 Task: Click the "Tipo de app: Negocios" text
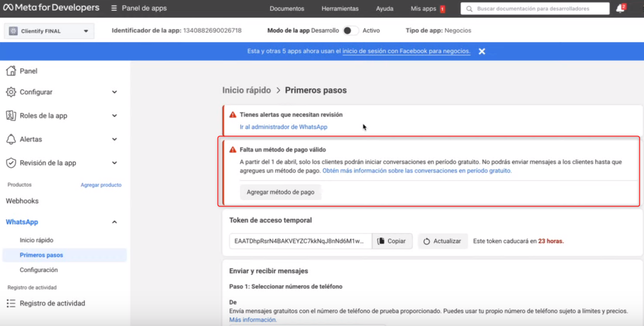point(438,30)
